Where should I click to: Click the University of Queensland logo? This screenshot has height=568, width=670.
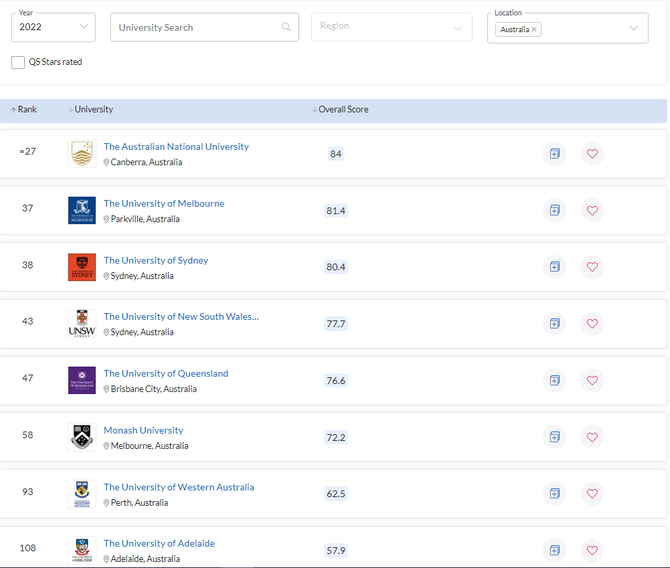coord(82,380)
